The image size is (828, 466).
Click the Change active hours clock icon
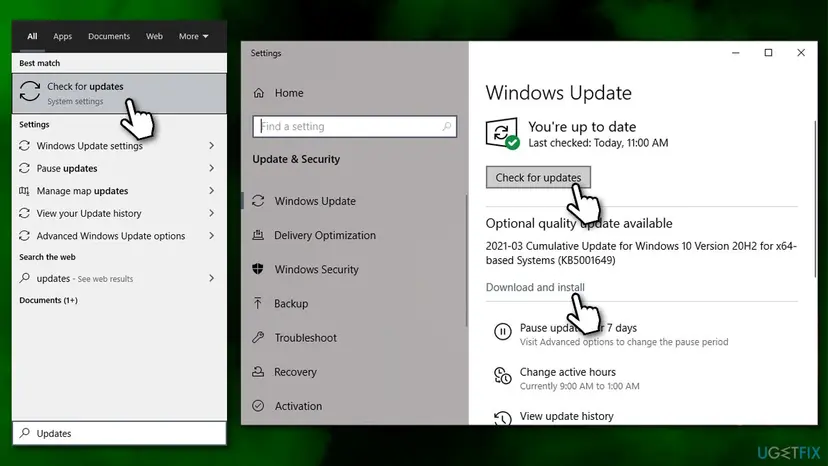[x=502, y=376]
